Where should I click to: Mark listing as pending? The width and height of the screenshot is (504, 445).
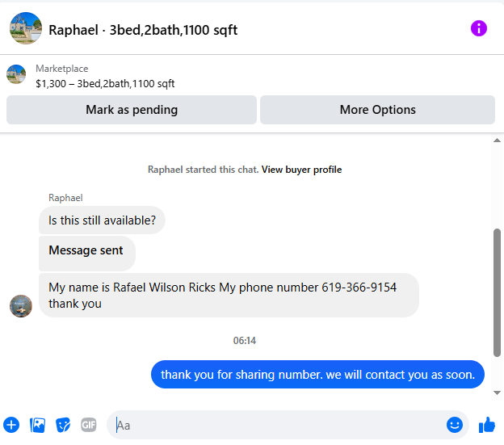tap(132, 110)
